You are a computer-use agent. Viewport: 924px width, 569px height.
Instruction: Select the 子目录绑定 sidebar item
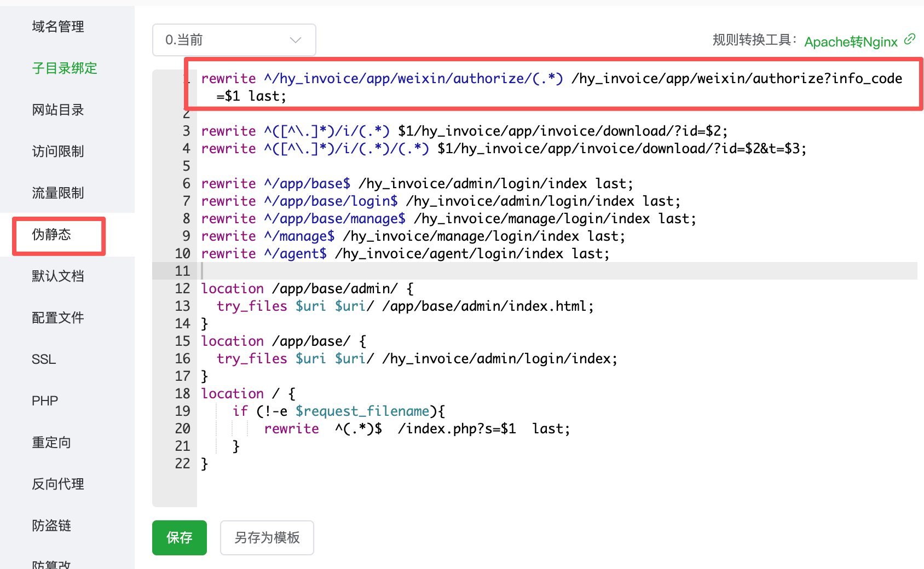64,68
